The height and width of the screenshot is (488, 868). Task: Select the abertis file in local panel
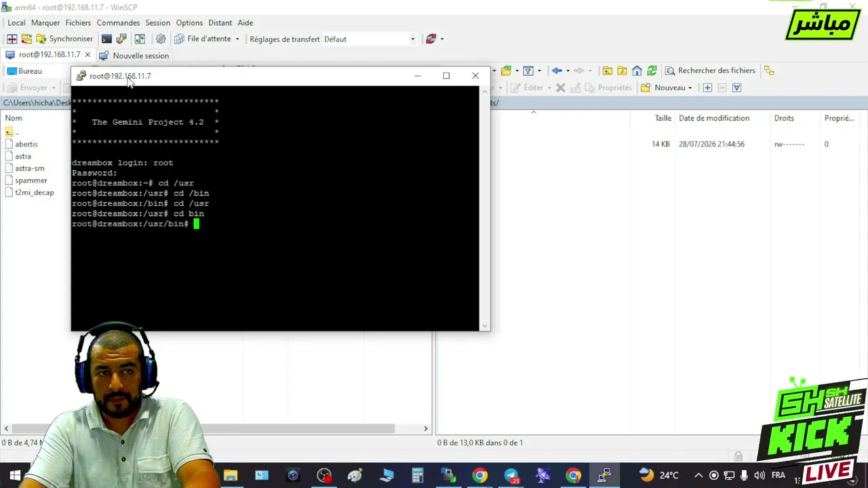(26, 144)
